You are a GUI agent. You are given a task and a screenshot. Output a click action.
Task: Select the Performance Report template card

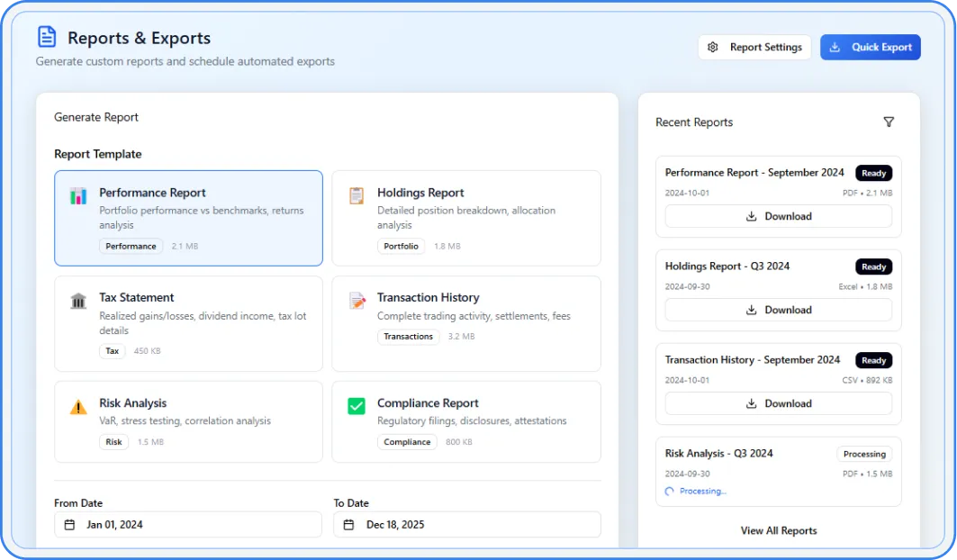(188, 218)
